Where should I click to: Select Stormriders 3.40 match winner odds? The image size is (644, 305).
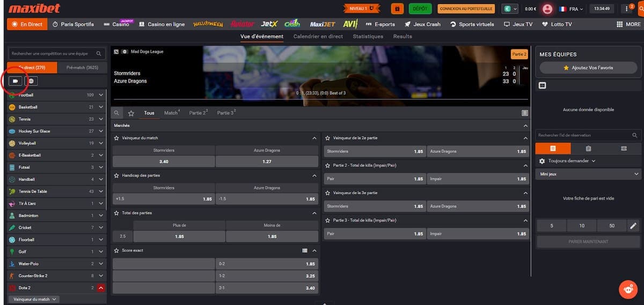tap(164, 161)
